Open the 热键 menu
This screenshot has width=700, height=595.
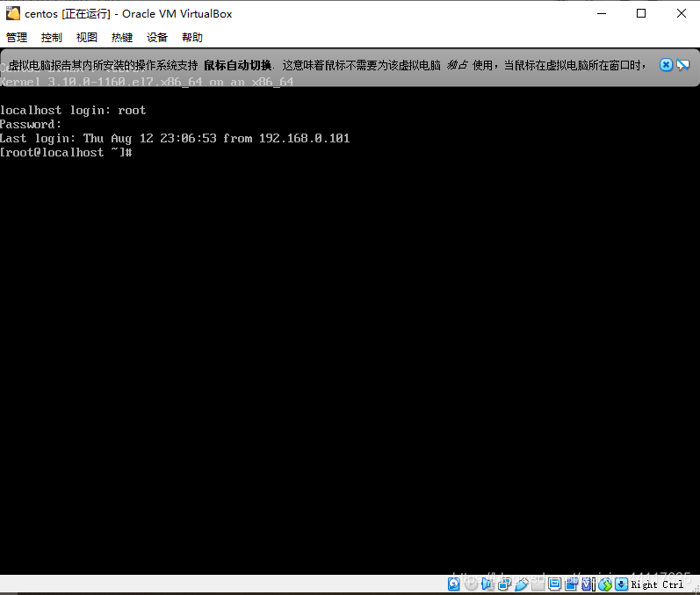coord(122,38)
